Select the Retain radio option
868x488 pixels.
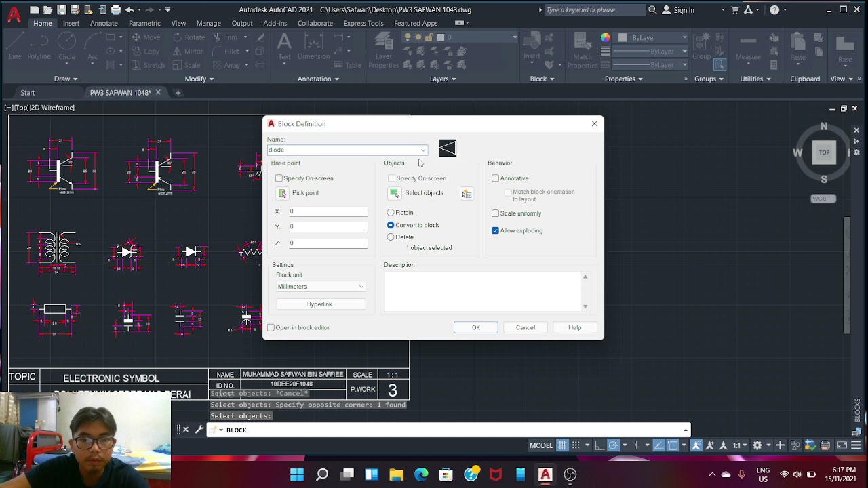[x=391, y=213]
